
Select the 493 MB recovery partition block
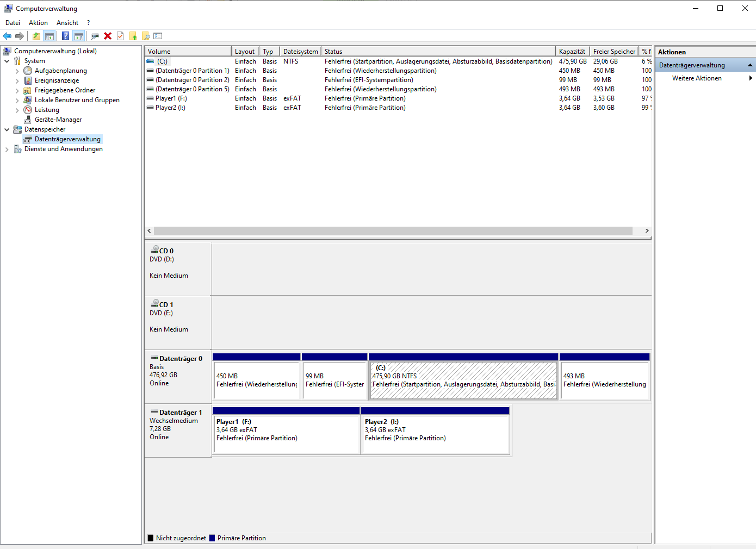(605, 377)
